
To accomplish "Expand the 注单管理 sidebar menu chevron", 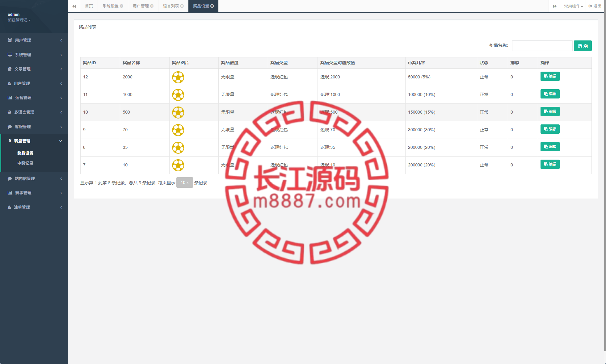I will point(61,207).
